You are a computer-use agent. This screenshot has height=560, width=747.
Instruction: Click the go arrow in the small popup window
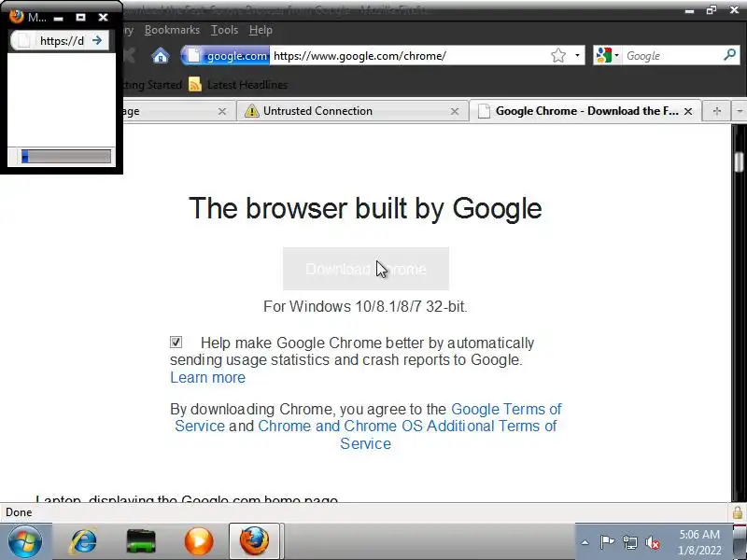click(97, 40)
